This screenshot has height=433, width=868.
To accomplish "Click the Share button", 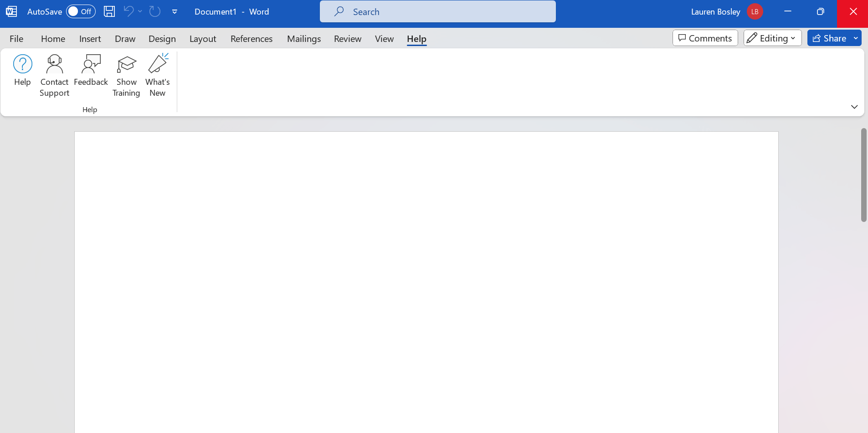I will tap(829, 38).
